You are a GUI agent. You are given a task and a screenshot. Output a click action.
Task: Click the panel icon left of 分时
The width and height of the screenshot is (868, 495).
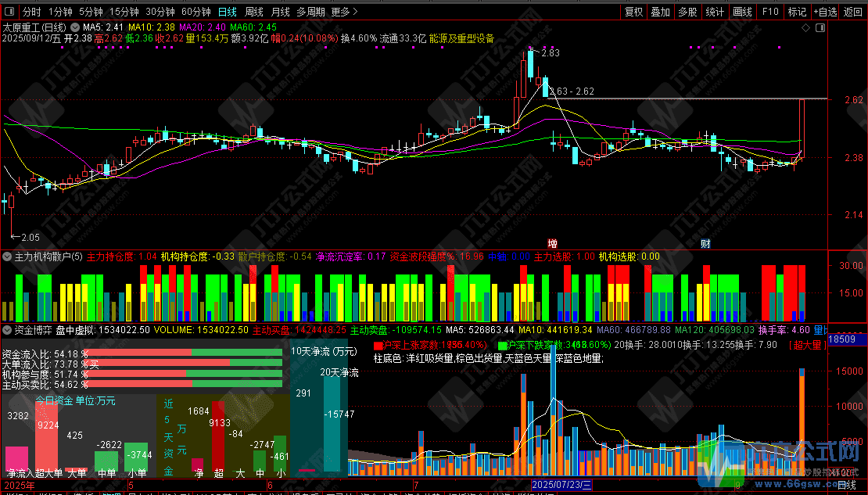[9, 12]
